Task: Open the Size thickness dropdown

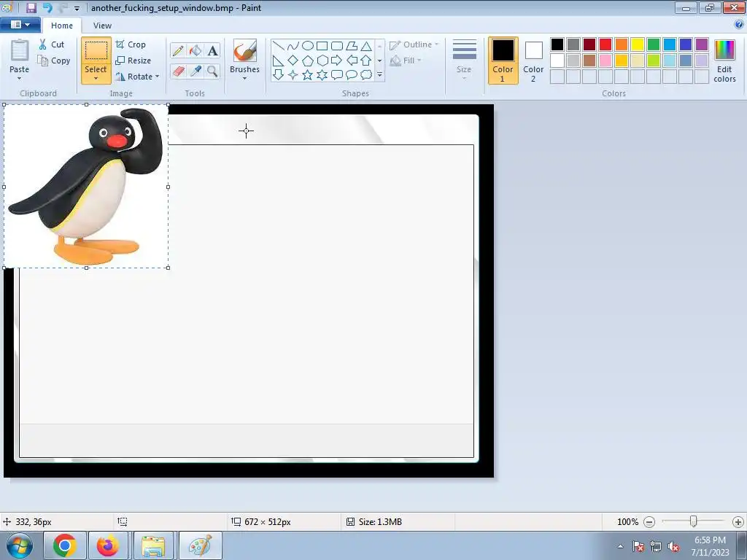Action: (x=464, y=61)
